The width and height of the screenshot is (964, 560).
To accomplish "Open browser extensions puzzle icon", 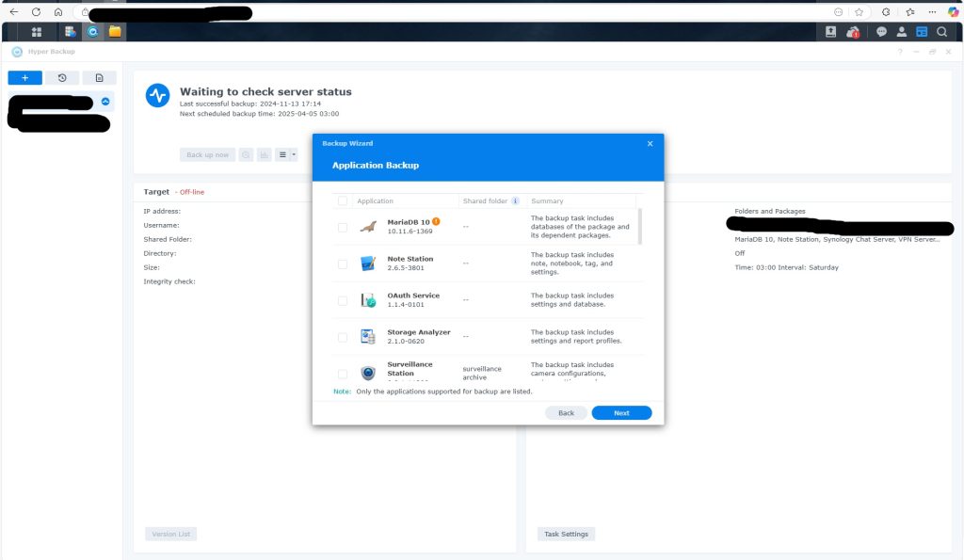I will coord(886,11).
